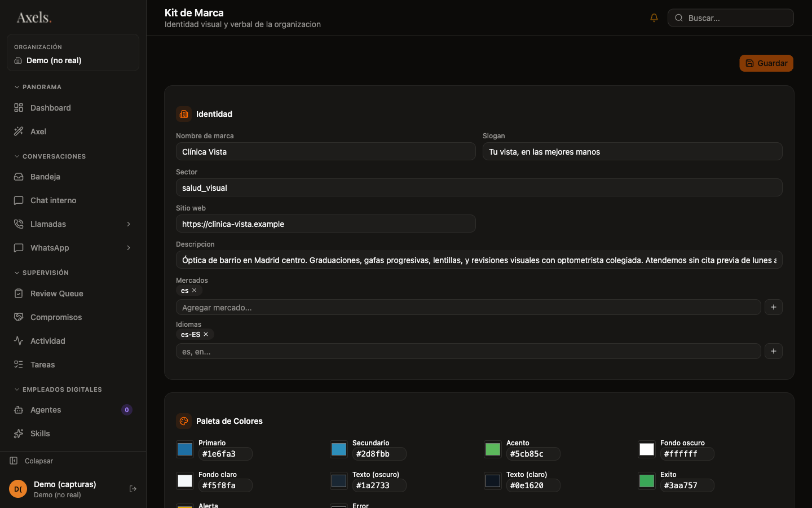Focus the Slogan text field
Viewport: 812px width, 508px height.
coord(633,151)
